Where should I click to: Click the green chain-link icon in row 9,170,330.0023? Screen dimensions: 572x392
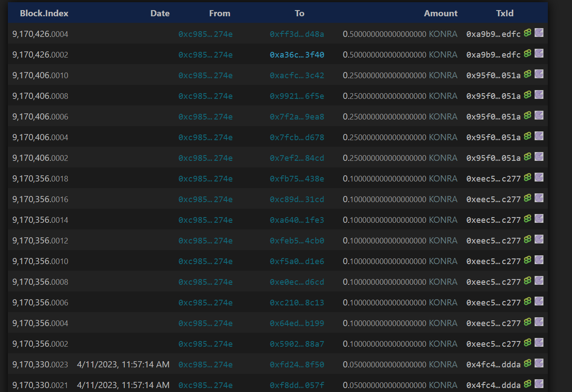click(x=528, y=363)
